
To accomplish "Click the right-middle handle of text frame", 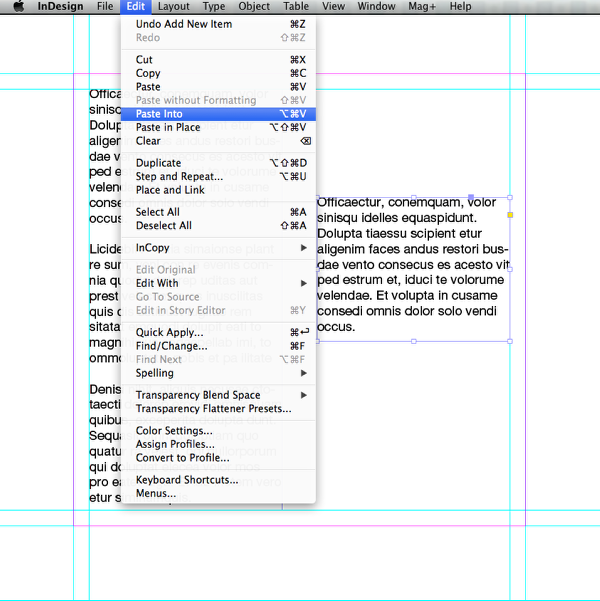I will tap(510, 269).
